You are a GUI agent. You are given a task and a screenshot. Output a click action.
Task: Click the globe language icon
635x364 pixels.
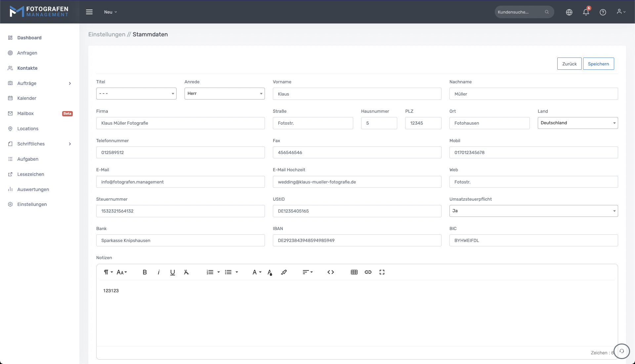pos(569,12)
